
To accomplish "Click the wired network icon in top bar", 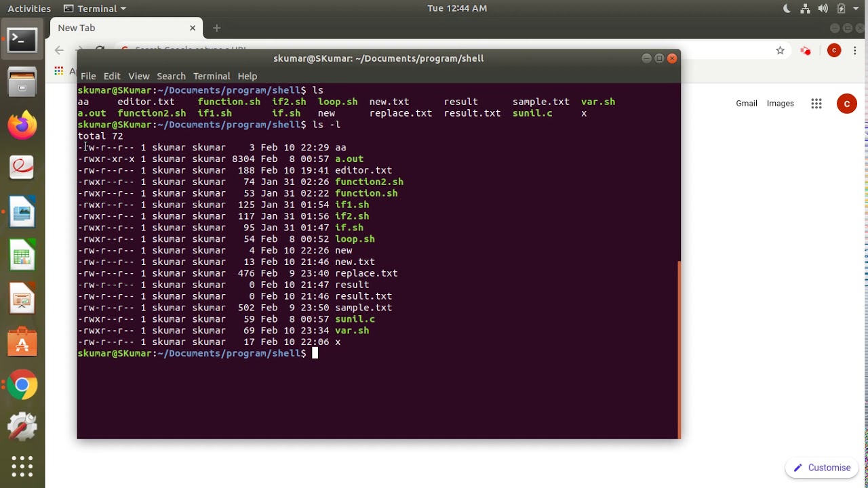I will 806,8.
